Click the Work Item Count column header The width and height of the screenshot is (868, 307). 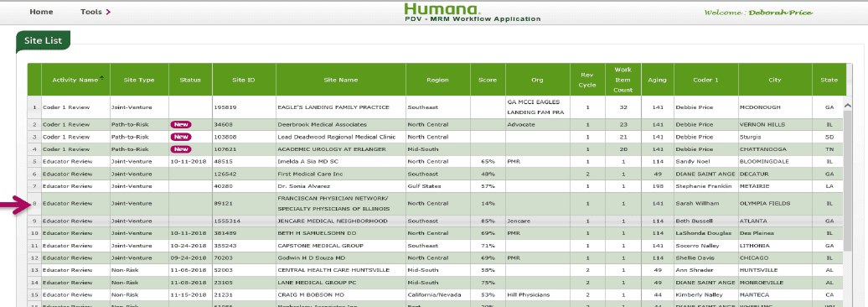623,80
